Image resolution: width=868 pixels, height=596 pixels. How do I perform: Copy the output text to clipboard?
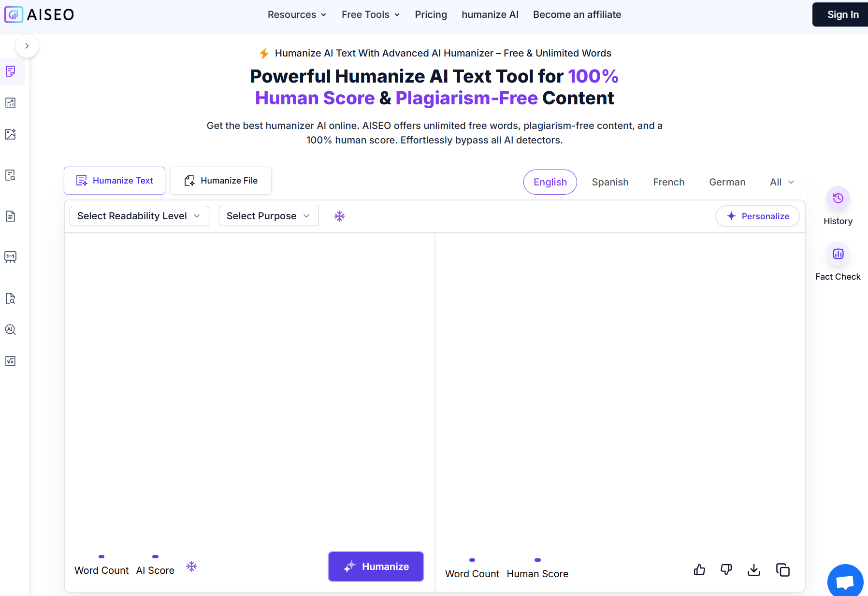pos(782,570)
